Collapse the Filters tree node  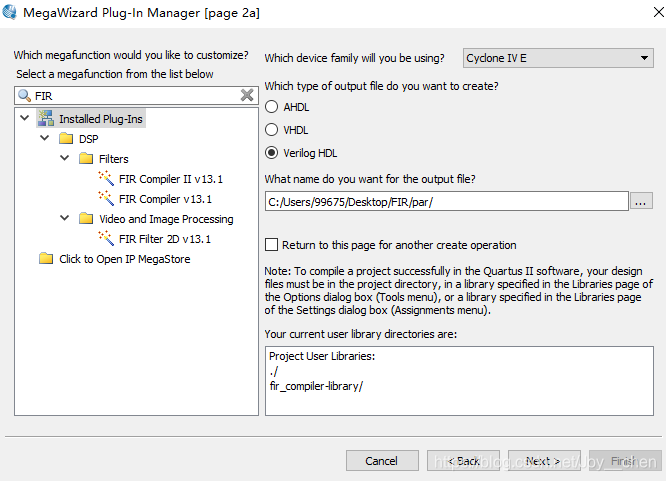[65, 158]
